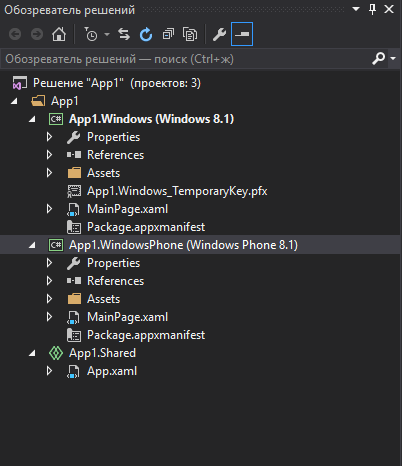Click the C# icon of App1.Windows
Image resolution: width=402 pixels, height=466 pixels.
coord(56,119)
